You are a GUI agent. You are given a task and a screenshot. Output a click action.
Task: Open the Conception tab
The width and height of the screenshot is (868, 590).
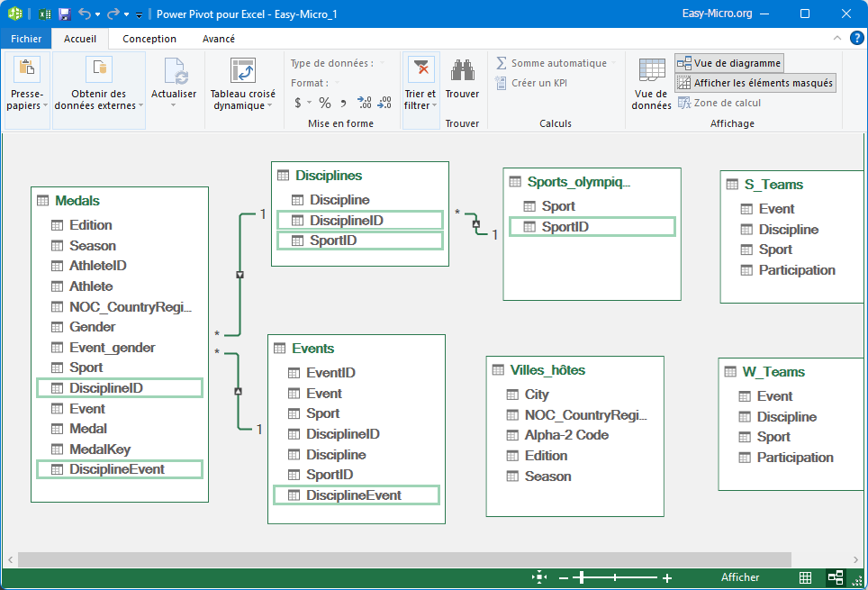(x=149, y=39)
